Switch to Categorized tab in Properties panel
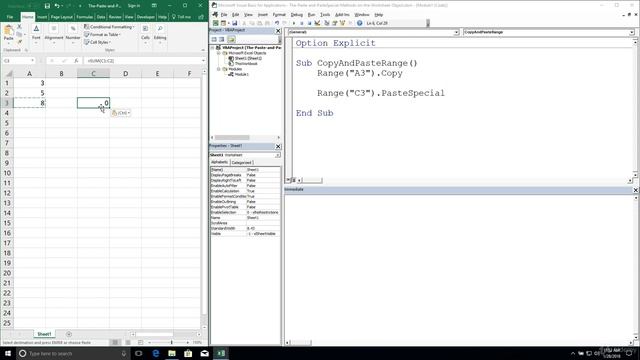 pos(242,162)
